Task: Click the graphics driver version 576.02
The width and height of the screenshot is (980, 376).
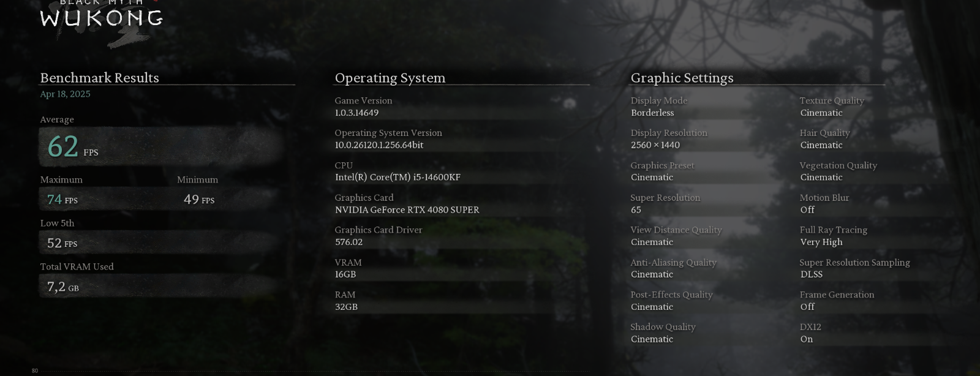Action: (349, 242)
